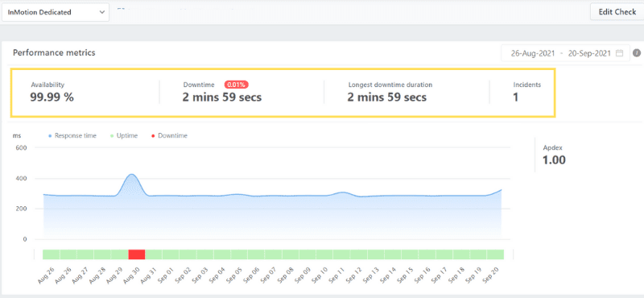Select the 26-Aug-2021 start date field

pyautogui.click(x=533, y=53)
